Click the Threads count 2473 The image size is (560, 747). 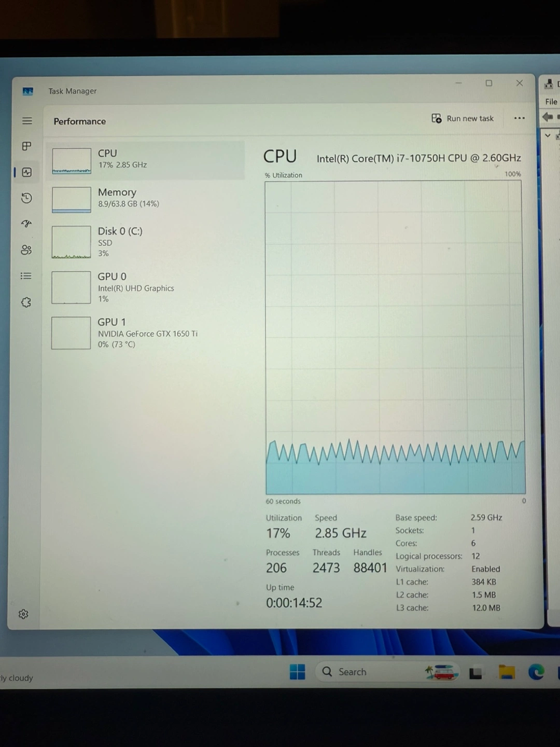coord(326,568)
